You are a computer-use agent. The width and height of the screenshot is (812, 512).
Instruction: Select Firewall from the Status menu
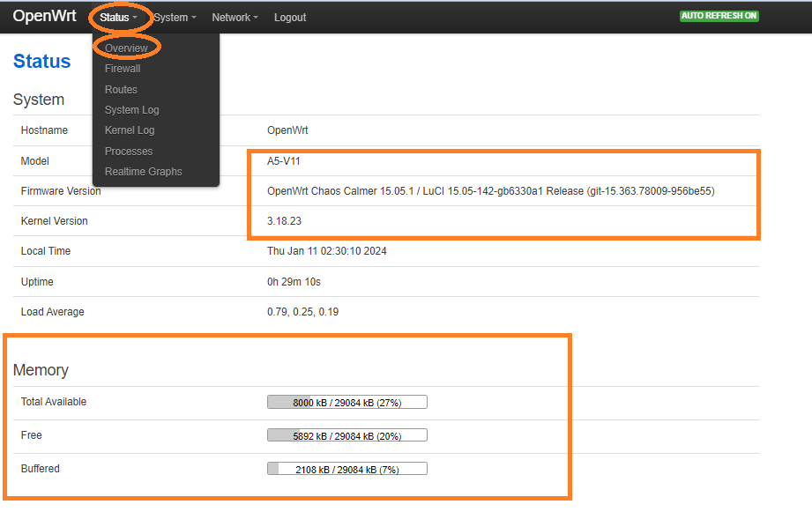point(123,69)
